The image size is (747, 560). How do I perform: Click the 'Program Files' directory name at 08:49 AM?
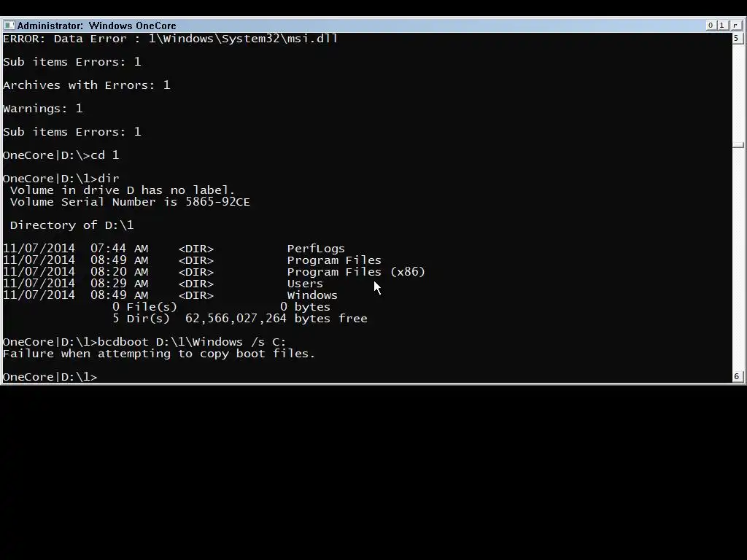click(x=334, y=260)
